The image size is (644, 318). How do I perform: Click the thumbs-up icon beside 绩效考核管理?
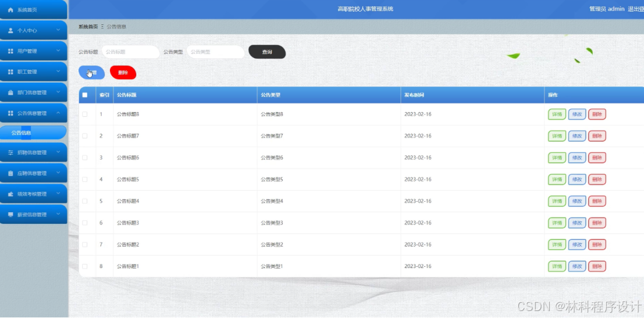pos(10,194)
